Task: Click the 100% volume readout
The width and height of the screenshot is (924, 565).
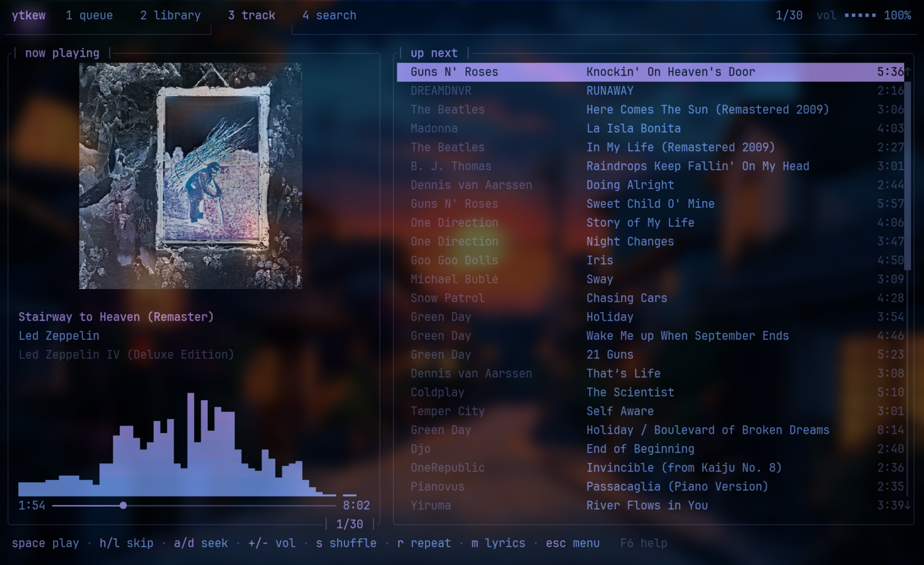Action: [x=898, y=15]
